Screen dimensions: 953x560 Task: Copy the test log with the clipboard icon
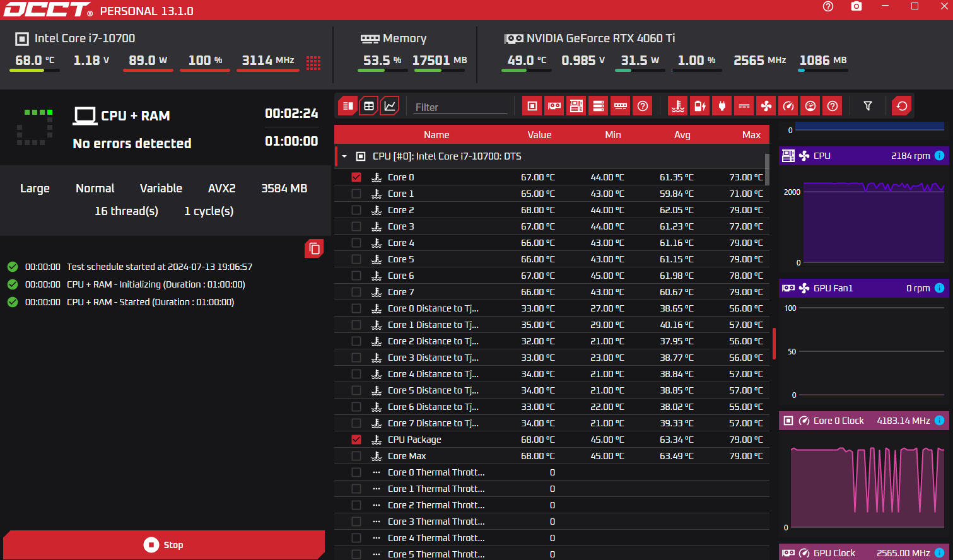tap(314, 248)
